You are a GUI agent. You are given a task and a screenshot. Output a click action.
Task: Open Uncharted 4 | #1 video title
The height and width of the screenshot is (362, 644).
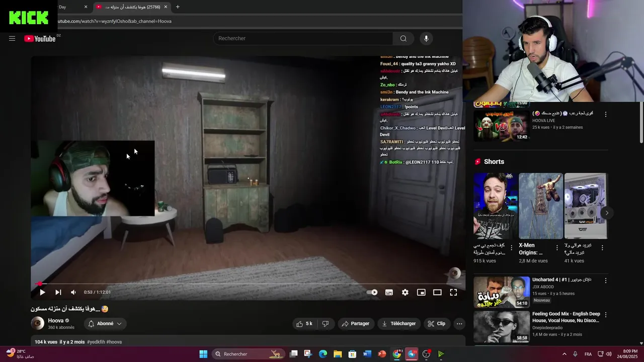point(562,280)
